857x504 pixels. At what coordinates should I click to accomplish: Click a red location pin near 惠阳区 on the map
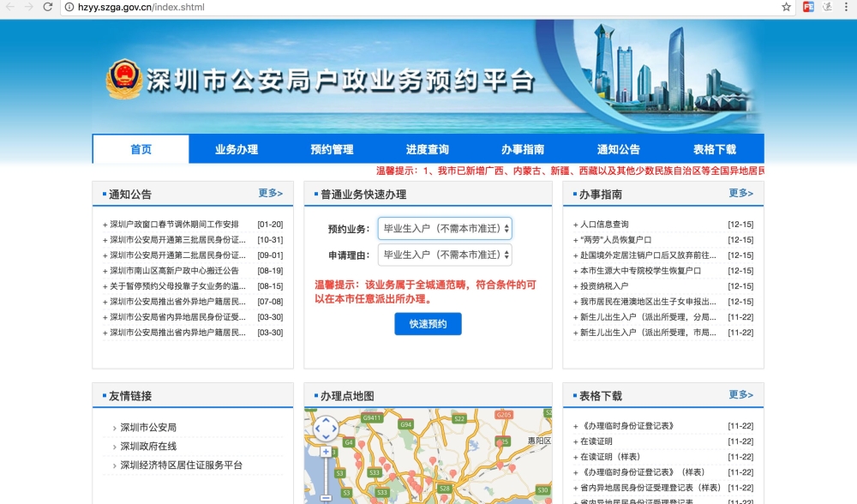(x=512, y=469)
